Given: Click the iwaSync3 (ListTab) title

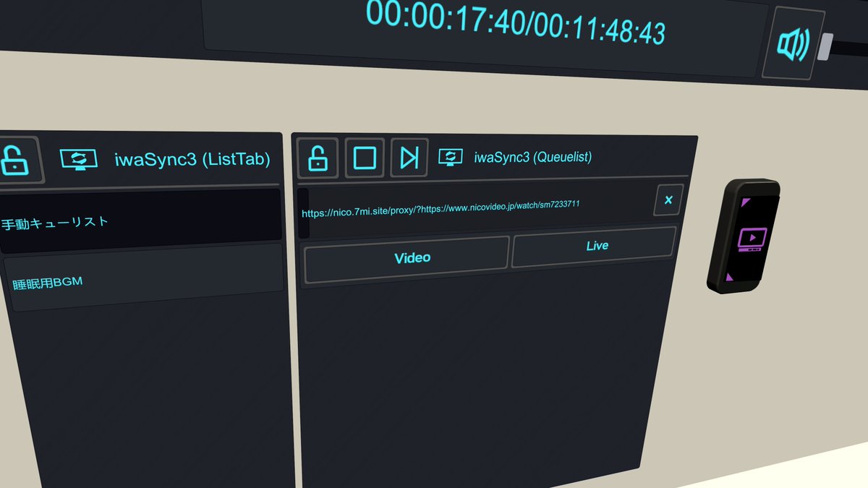Looking at the screenshot, I should click(192, 159).
